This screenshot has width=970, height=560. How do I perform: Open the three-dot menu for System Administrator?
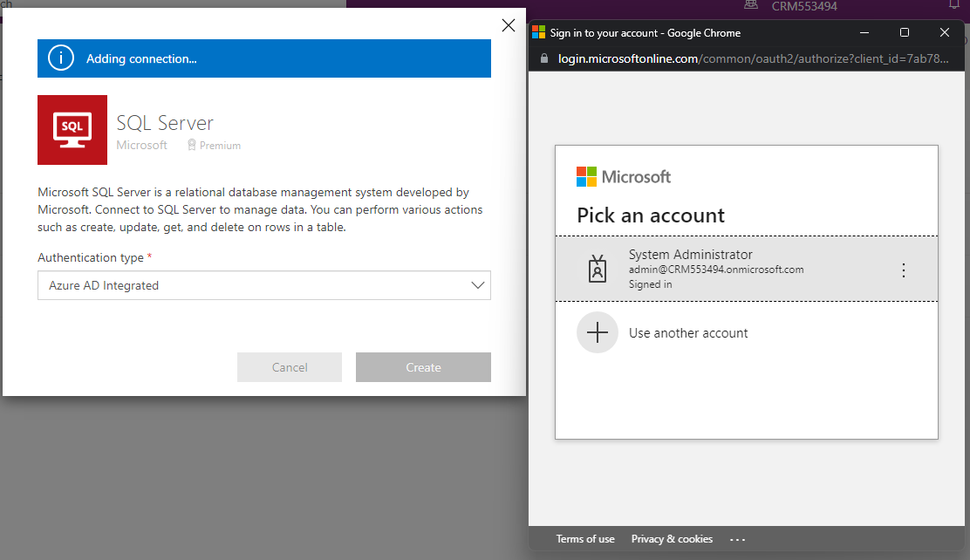click(904, 270)
